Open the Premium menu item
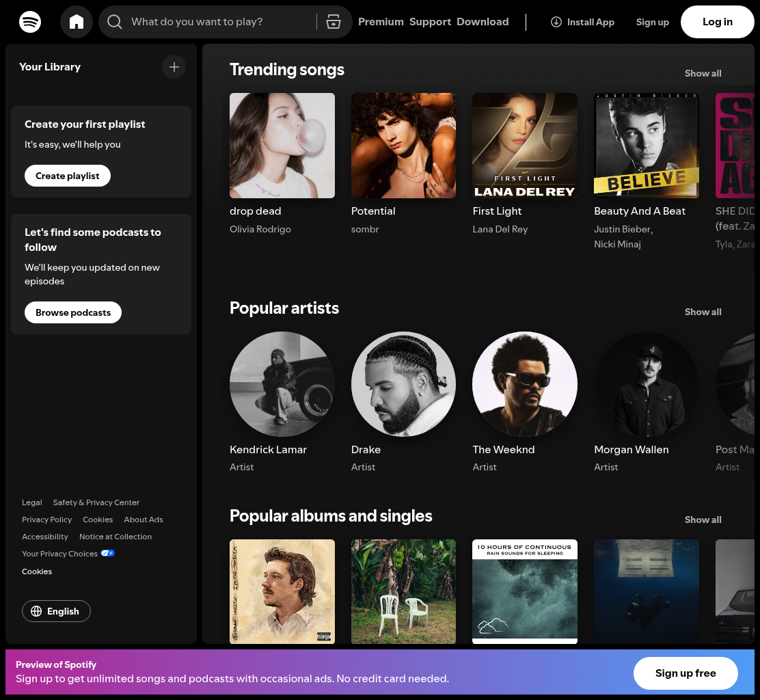The width and height of the screenshot is (760, 700). click(x=381, y=22)
